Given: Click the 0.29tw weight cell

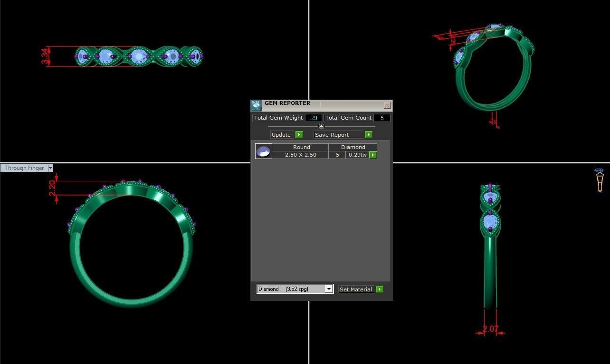Looking at the screenshot, I should 358,155.
